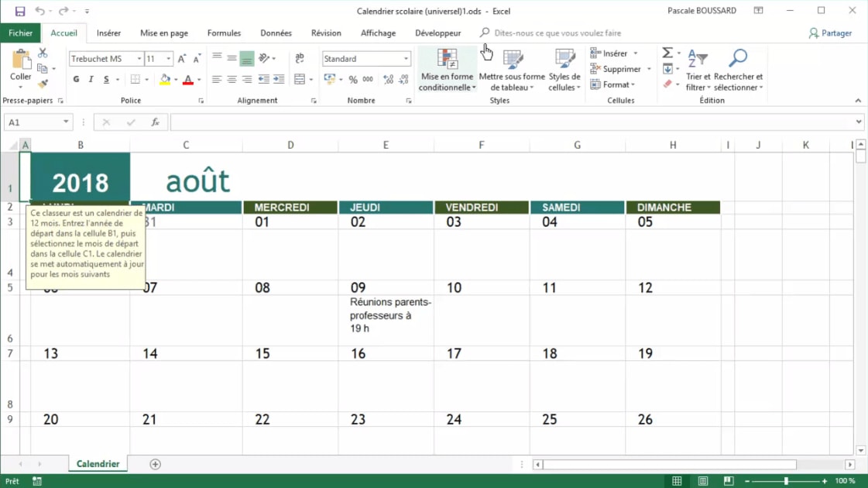Click the Partager button
The image size is (868, 488).
tap(830, 33)
